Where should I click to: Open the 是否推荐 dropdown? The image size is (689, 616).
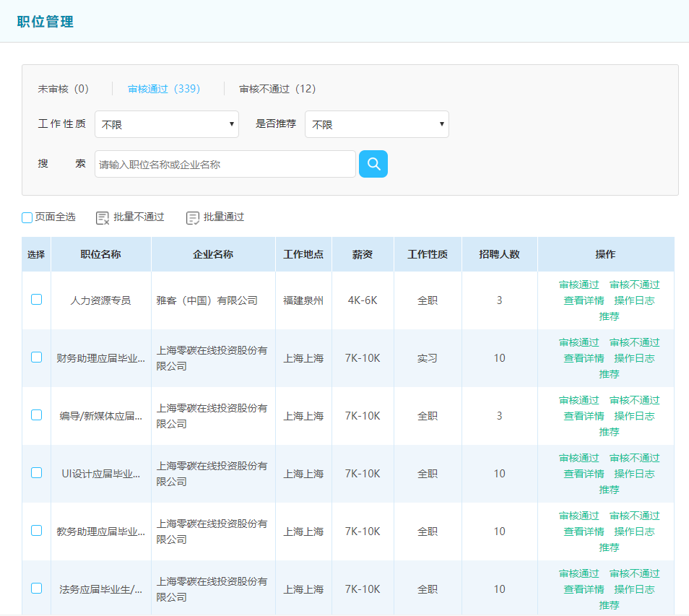376,123
